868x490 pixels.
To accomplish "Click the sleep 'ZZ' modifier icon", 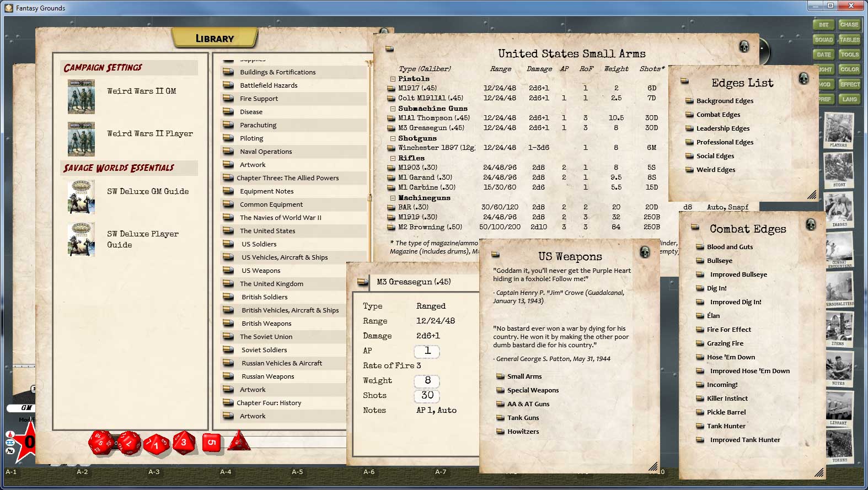I will click(x=10, y=443).
